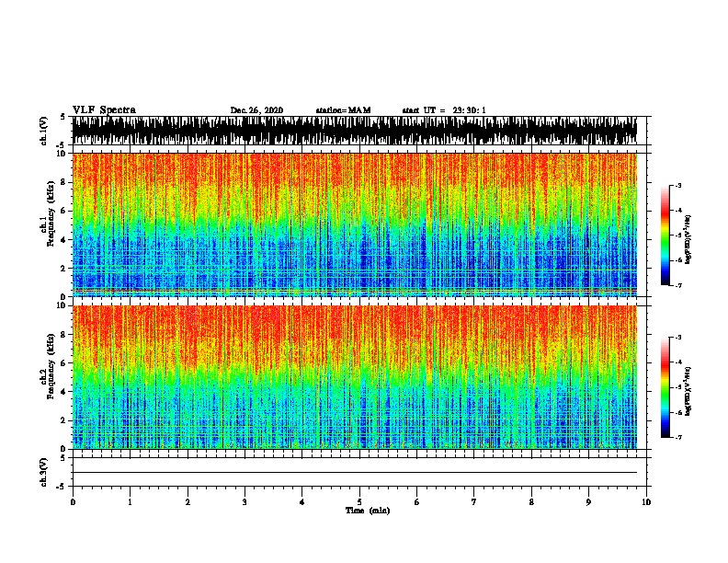Screen dimensions: 728x563
Task: Click the "4" kHz tick on ch.2 frequency axis
Action: pos(65,392)
